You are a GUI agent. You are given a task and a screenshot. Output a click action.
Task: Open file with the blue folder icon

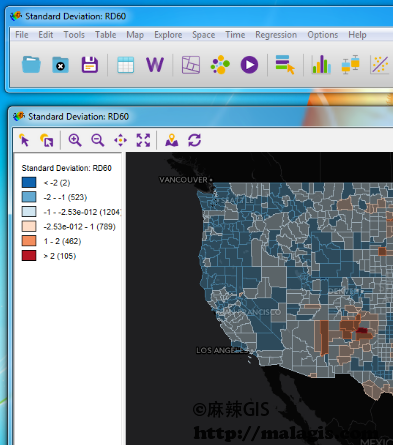[31, 65]
